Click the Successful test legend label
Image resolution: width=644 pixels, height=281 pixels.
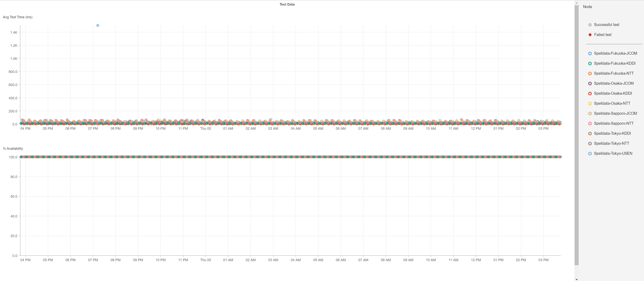(607, 25)
